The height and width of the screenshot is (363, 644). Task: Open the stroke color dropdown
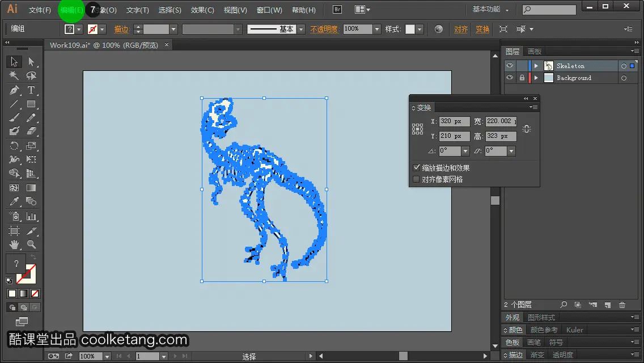(102, 29)
